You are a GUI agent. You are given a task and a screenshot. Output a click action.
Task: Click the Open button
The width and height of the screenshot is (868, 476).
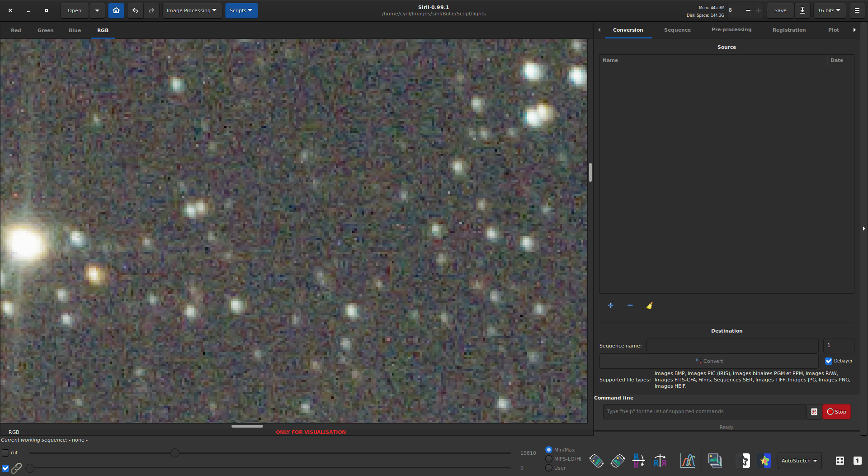[75, 10]
